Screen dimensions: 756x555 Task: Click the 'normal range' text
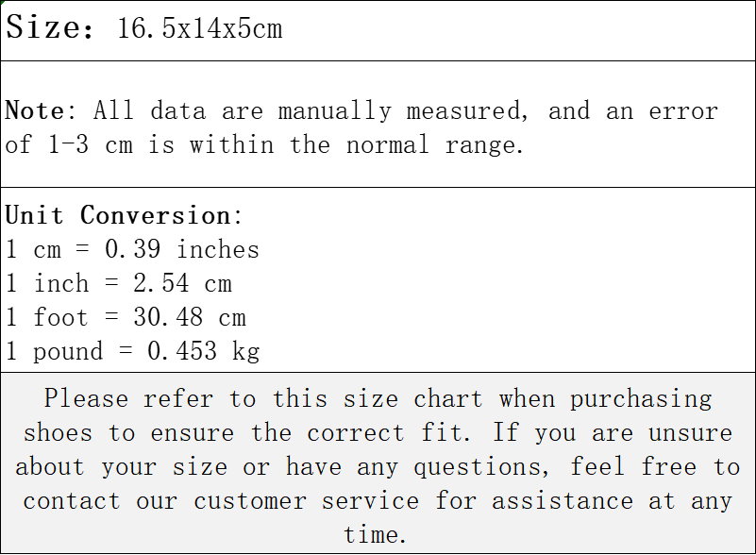[x=434, y=145]
